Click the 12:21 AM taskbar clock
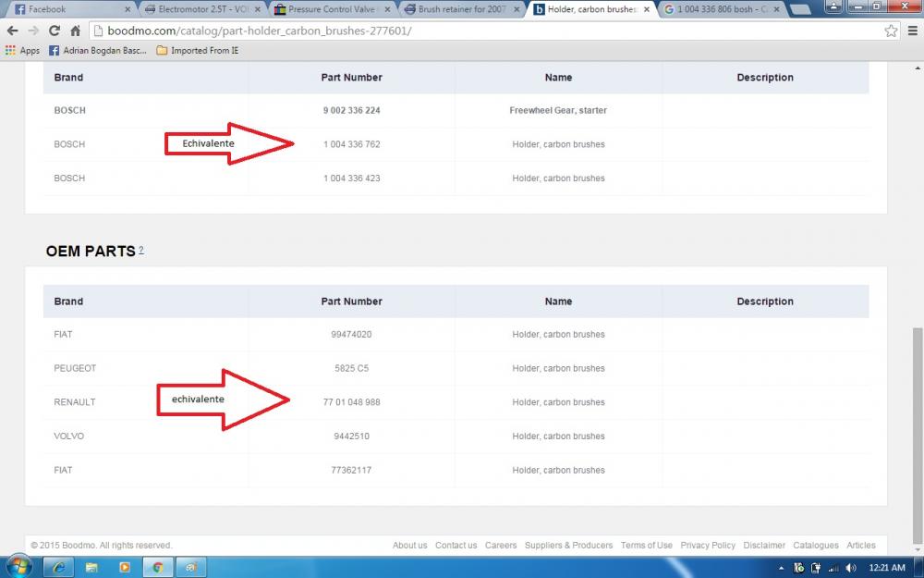This screenshot has height=578, width=924. (x=887, y=568)
